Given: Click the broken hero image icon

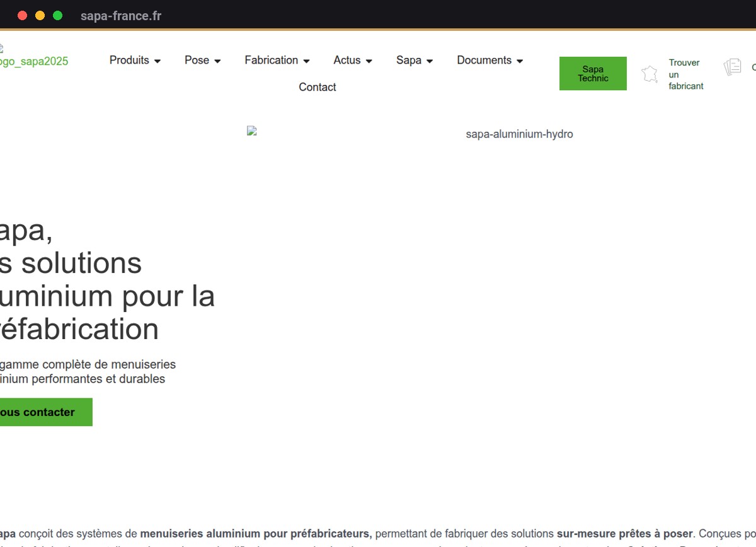Looking at the screenshot, I should pos(252,131).
